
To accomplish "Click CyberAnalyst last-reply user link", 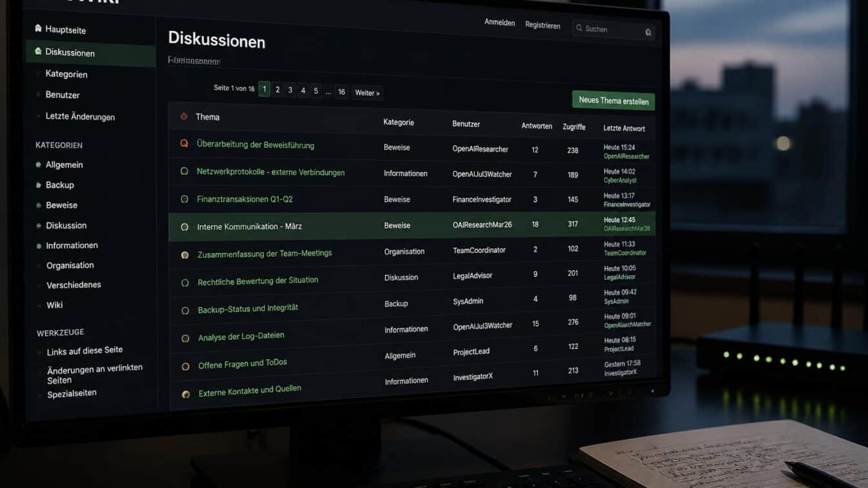I will [x=620, y=180].
